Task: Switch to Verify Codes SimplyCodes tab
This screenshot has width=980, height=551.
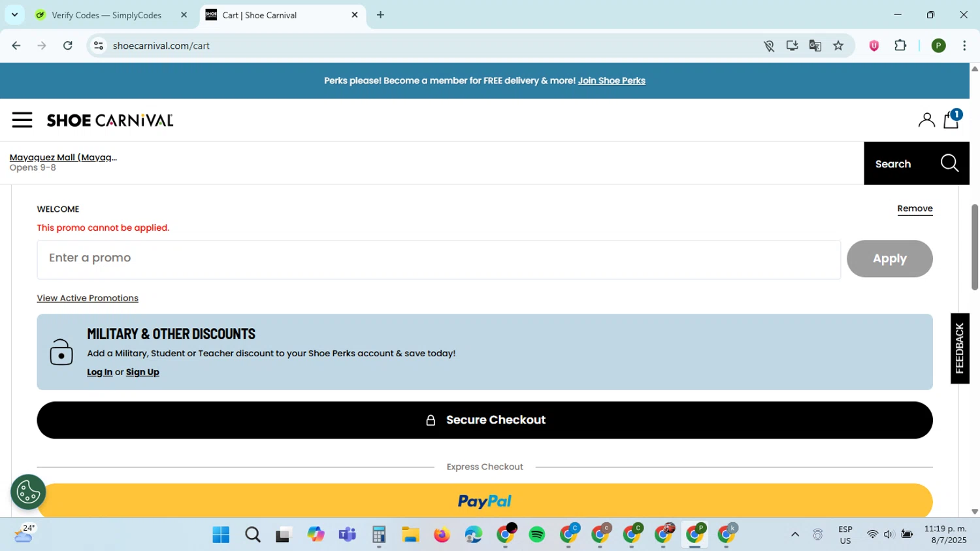Action: tap(106, 15)
